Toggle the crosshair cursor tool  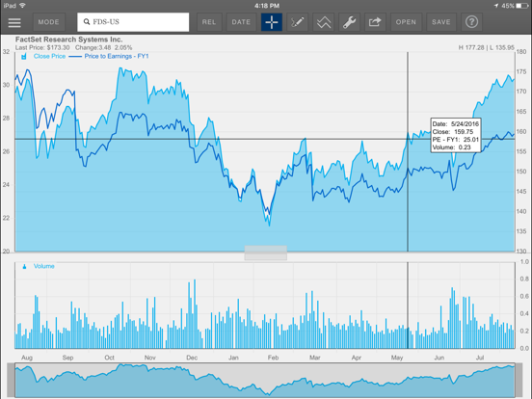(x=272, y=22)
